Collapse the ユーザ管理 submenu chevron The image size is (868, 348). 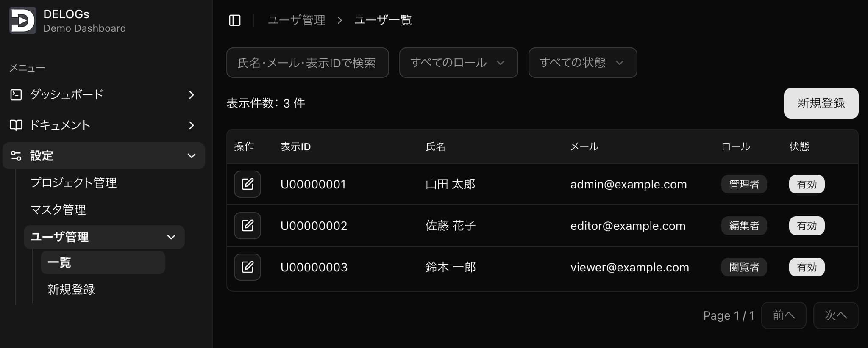pyautogui.click(x=171, y=237)
